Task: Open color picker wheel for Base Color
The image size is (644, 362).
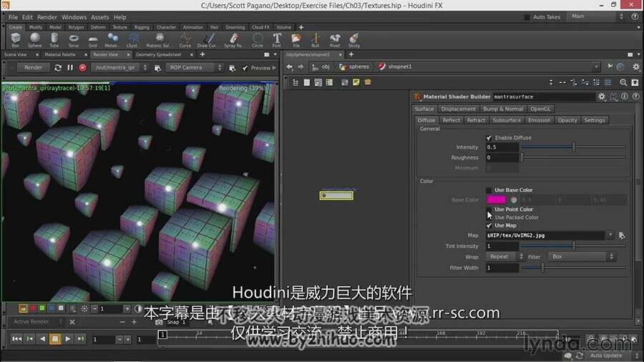Action: (514, 200)
